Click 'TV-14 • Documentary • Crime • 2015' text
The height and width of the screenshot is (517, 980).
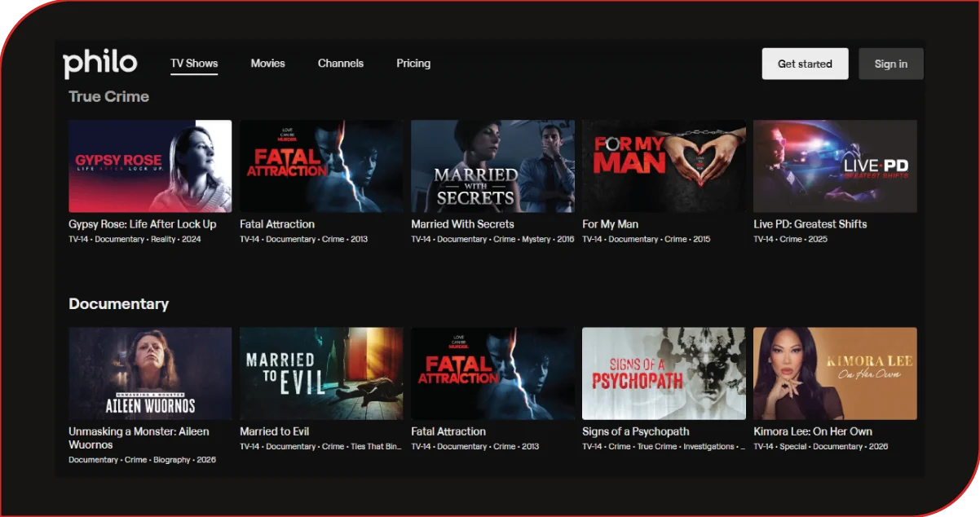[x=647, y=240]
